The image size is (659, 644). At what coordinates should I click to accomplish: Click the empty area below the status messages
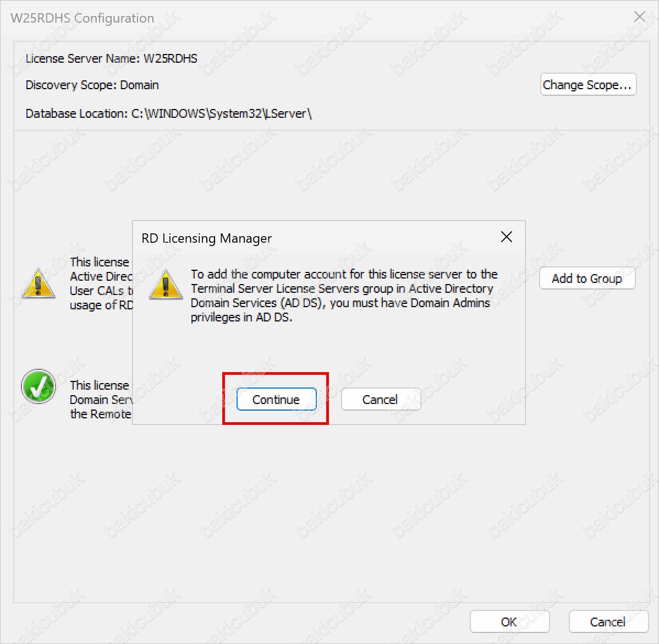pos(330,512)
